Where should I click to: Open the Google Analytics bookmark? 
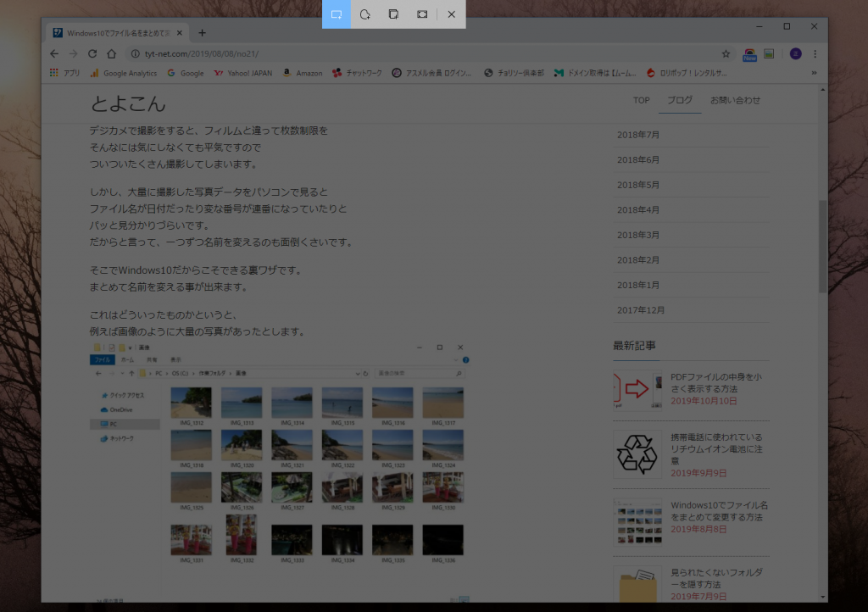124,73
